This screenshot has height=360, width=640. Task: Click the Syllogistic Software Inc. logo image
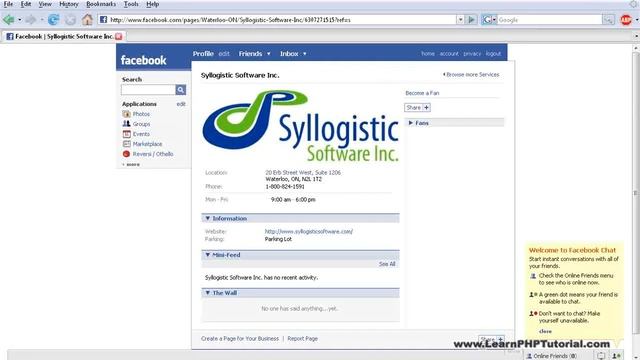tap(300, 126)
